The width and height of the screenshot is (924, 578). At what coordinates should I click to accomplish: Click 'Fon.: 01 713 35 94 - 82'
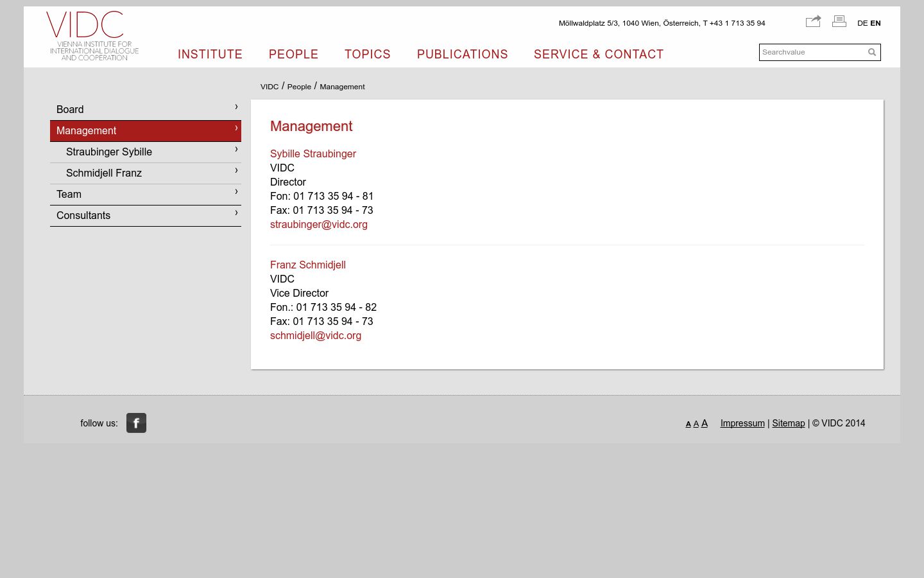323,307
